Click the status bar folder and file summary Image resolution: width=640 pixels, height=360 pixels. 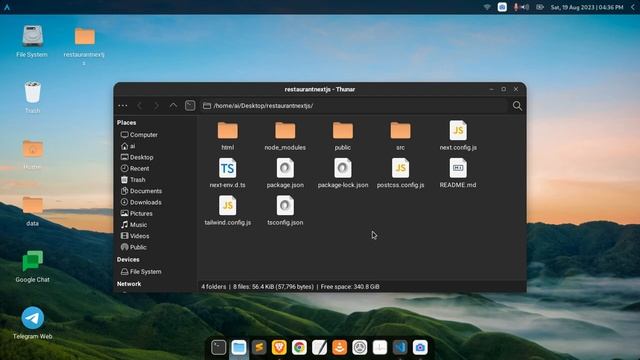[x=290, y=287]
